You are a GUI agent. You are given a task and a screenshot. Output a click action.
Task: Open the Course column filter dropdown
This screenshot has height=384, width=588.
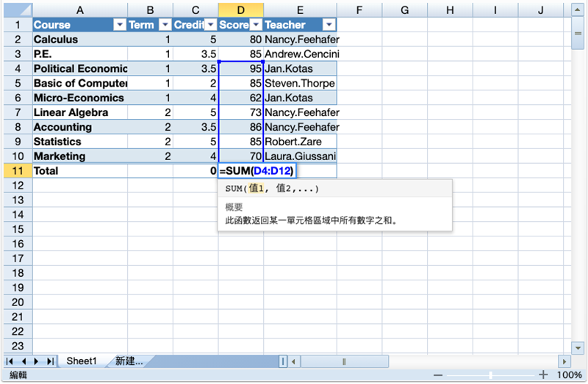pyautogui.click(x=120, y=24)
